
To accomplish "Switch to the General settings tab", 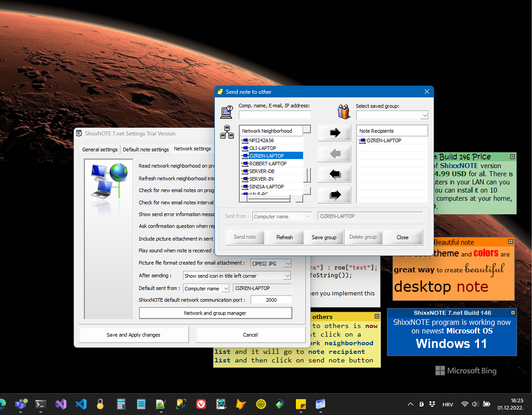I will tap(100, 149).
